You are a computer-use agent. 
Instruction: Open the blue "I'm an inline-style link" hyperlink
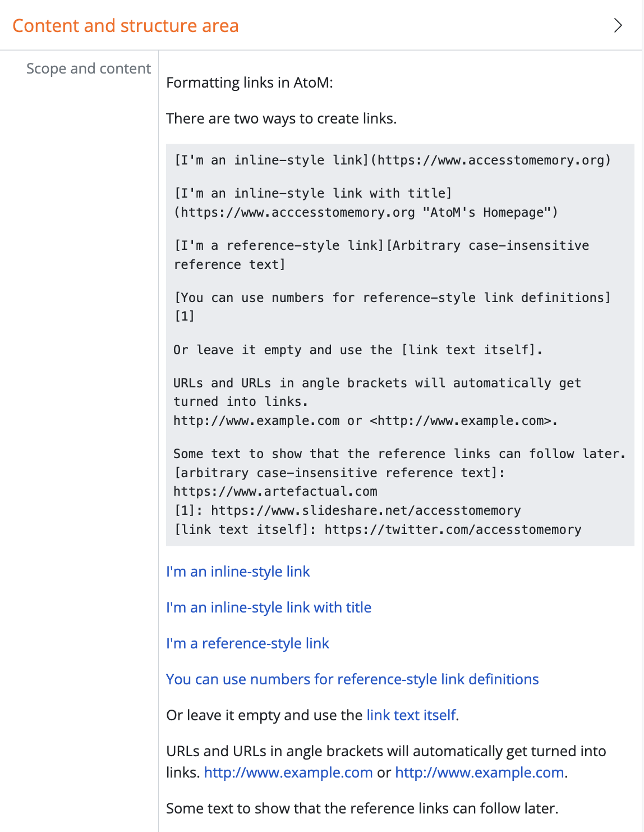238,572
